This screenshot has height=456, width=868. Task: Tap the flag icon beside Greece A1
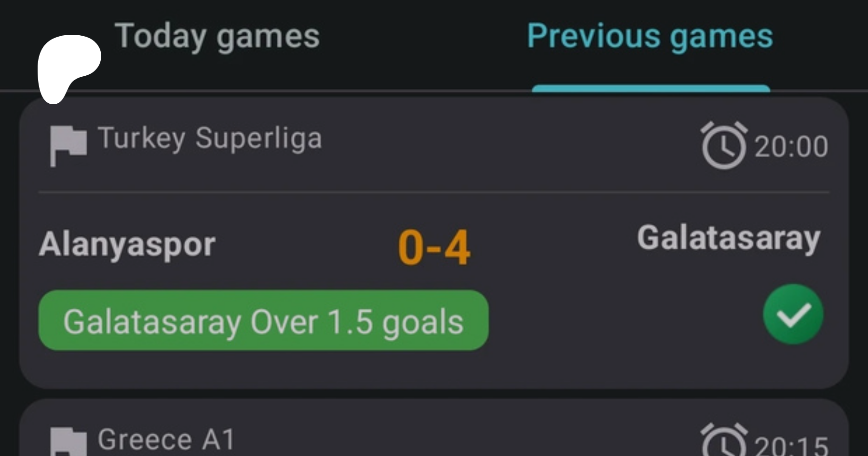[68, 442]
